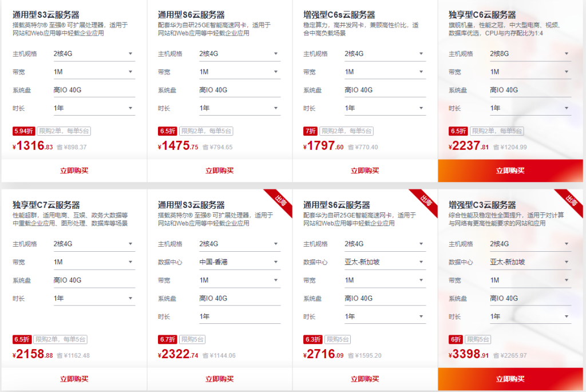Open the 数据中心 dropdown on 增强型C3云服务器 card
Screen dimensions: 586x392
point(530,262)
